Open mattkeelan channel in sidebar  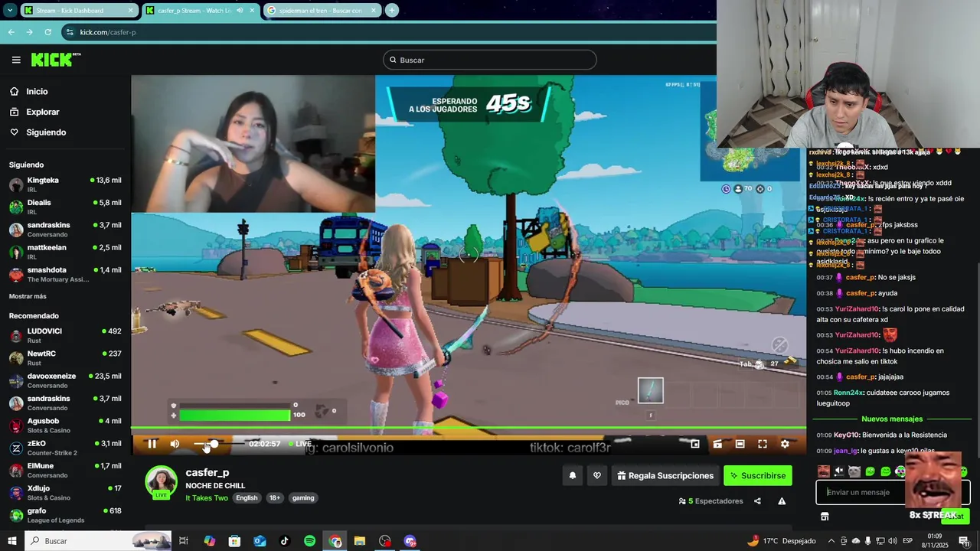pos(65,252)
